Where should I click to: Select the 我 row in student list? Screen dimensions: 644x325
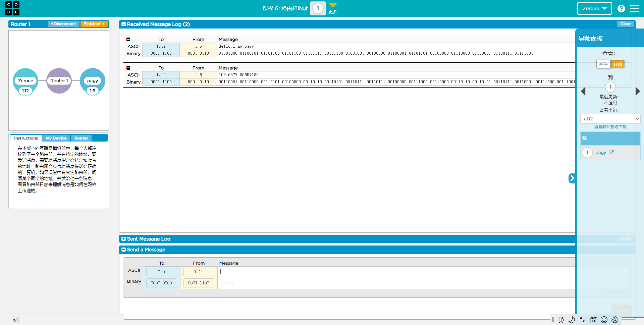(610, 138)
